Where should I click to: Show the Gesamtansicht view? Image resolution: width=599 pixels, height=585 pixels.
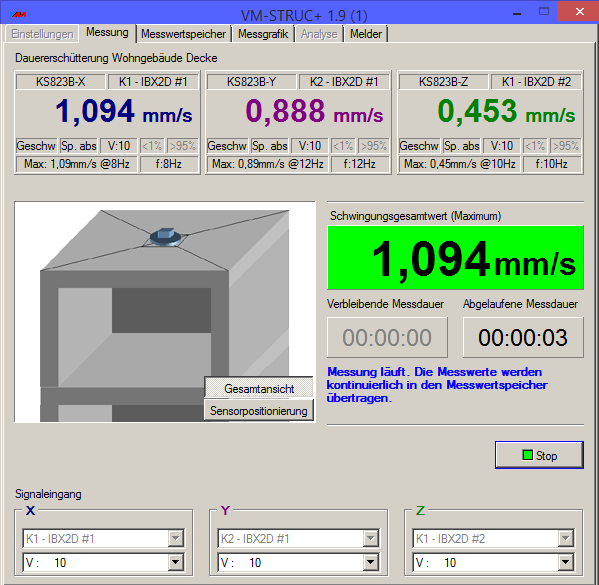[x=259, y=388]
